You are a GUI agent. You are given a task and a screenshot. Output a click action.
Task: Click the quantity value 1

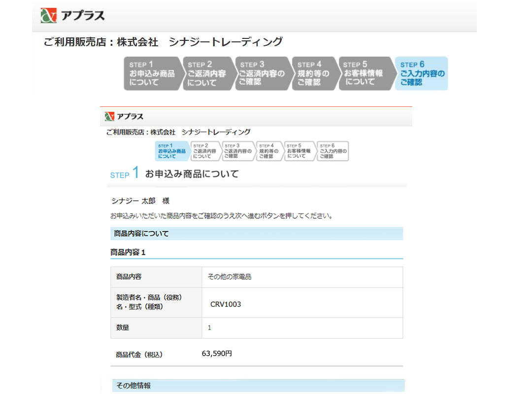pyautogui.click(x=209, y=328)
